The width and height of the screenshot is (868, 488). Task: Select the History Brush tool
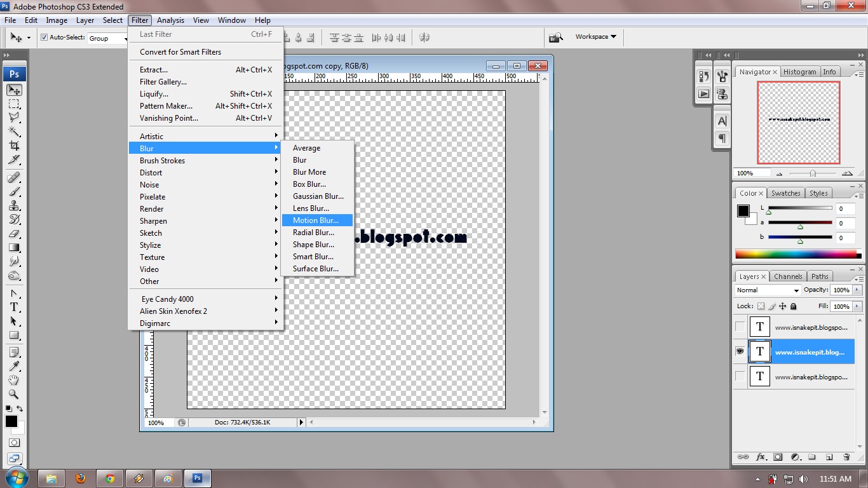click(x=14, y=220)
